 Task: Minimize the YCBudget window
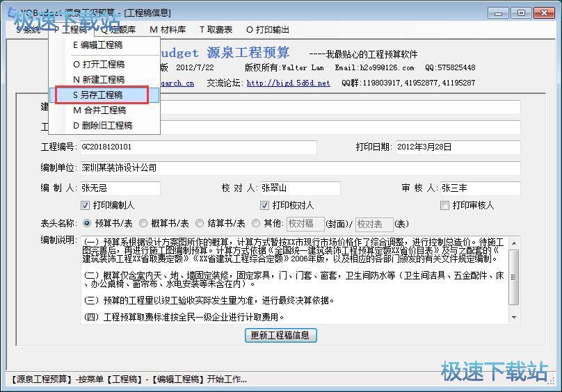click(498, 13)
